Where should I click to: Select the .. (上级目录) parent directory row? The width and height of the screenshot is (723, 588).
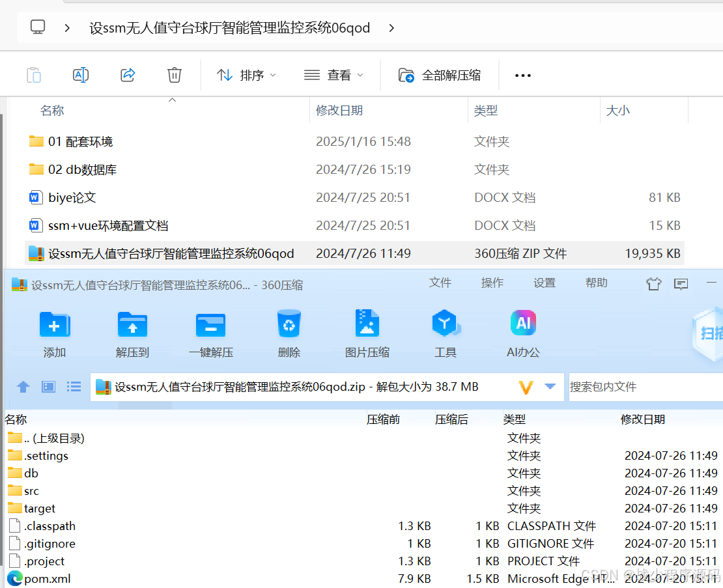point(46,438)
